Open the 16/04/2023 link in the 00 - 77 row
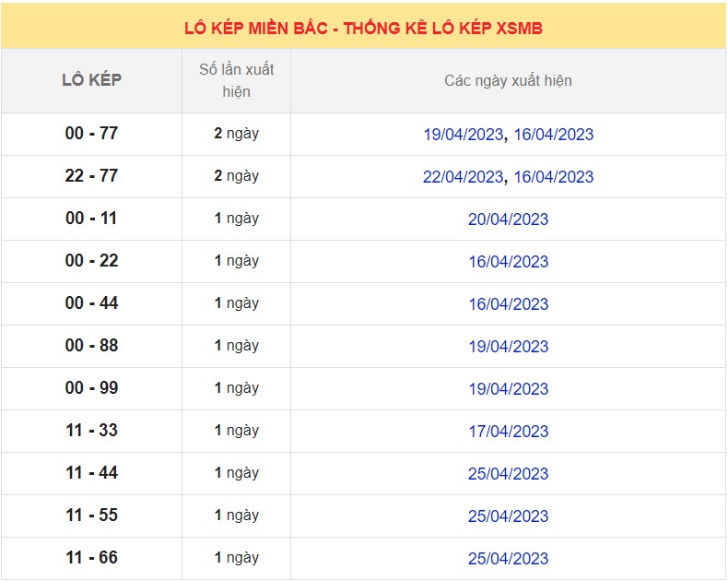The height and width of the screenshot is (581, 728). pyautogui.click(x=554, y=135)
